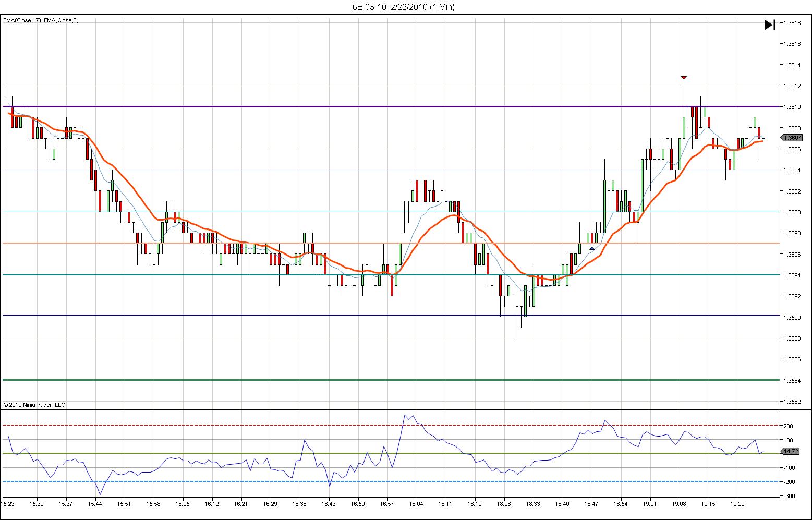Click the 1.3592 price axis label

coord(793,296)
